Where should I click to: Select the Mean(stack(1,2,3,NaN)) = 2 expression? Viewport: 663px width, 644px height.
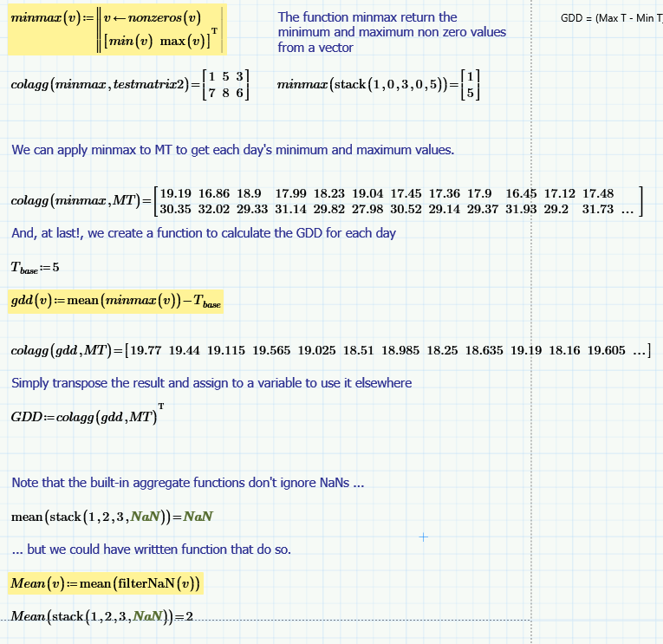pos(102,616)
